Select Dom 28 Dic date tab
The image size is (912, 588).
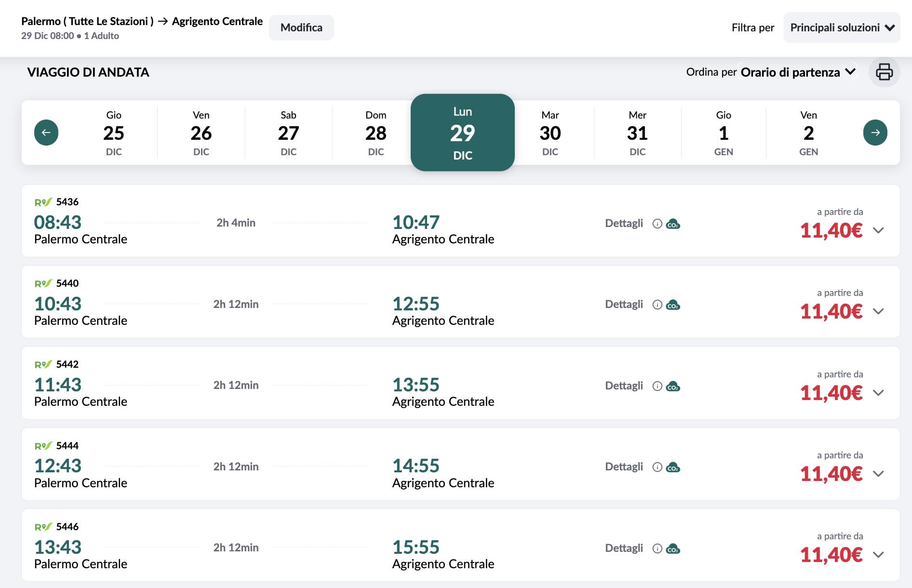376,133
